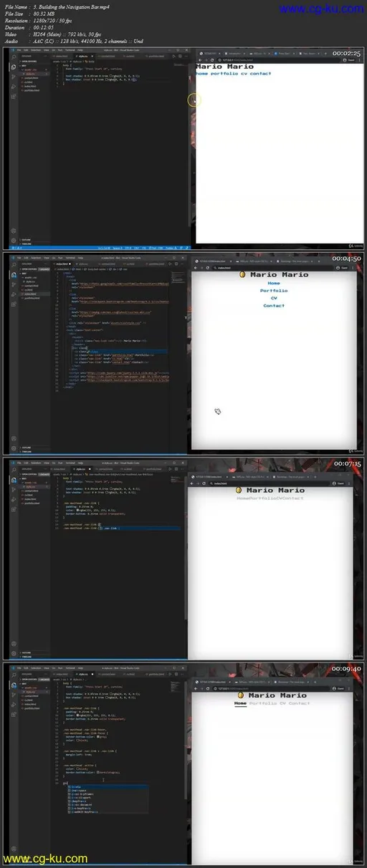Open the Edit menu in the 00:04:50 frame
The image size is (367, 868).
[26, 258]
